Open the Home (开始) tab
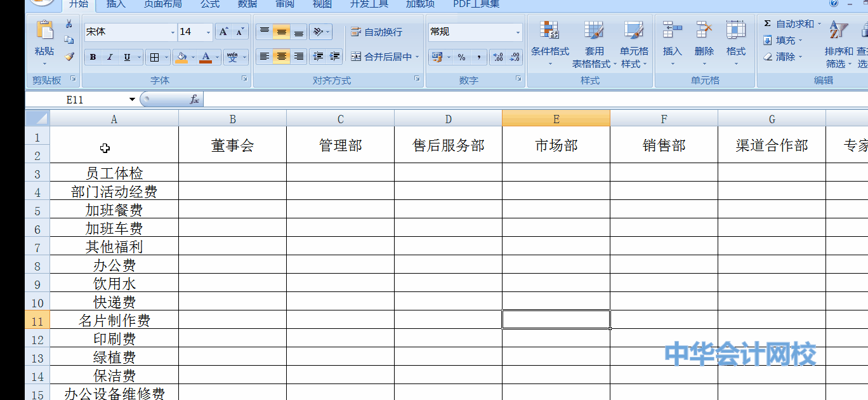Viewport: 868px width, 400px height. [x=79, y=4]
